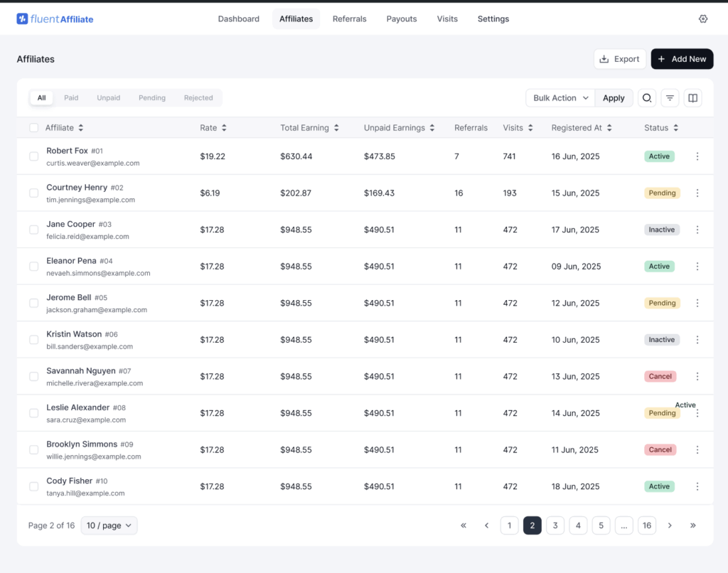This screenshot has height=573, width=728.
Task: Click Apply for the bulk action
Action: pos(614,98)
